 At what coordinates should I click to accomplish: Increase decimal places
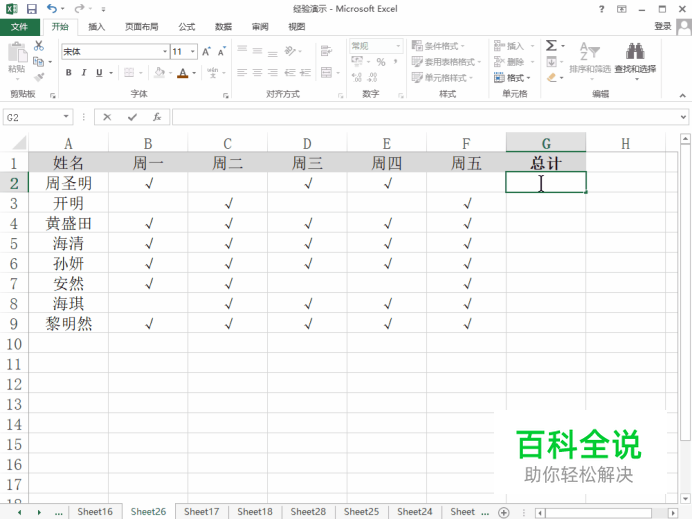[357, 78]
